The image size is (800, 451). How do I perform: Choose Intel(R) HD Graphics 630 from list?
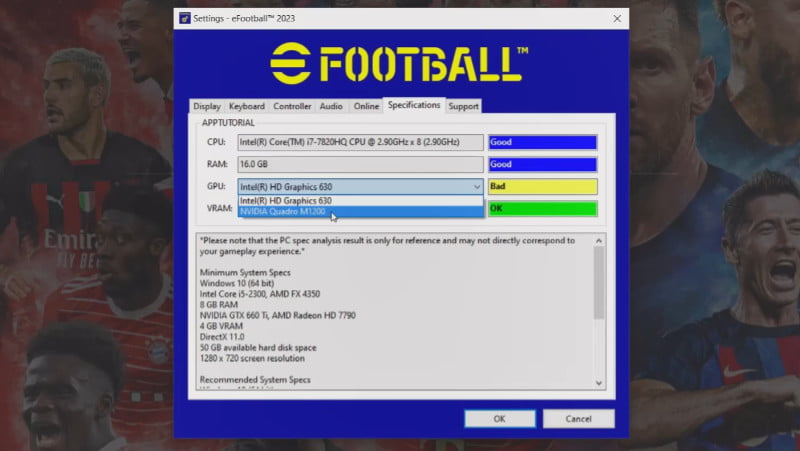(360, 201)
